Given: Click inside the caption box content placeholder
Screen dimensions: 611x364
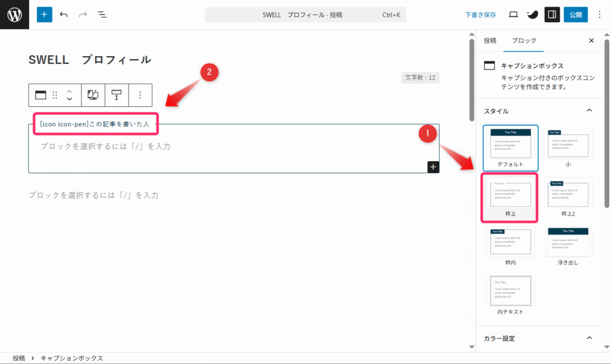Looking at the screenshot, I should pyautogui.click(x=106, y=146).
